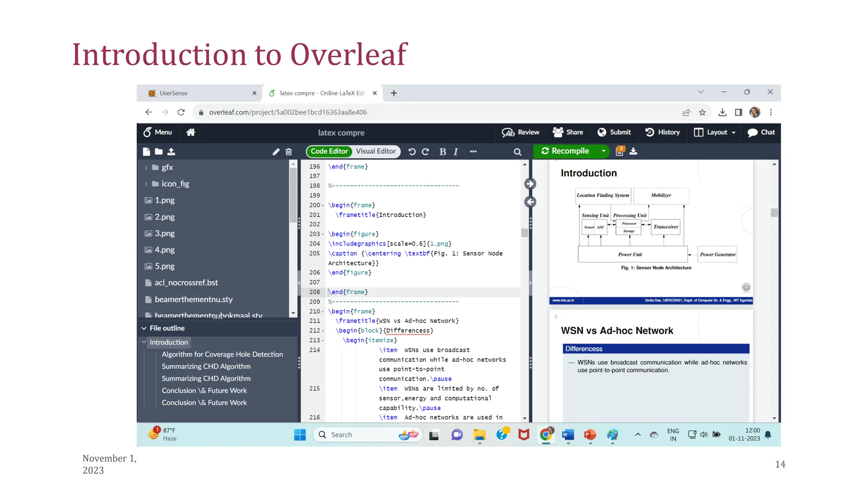Bookmark this page star icon

[x=702, y=112]
